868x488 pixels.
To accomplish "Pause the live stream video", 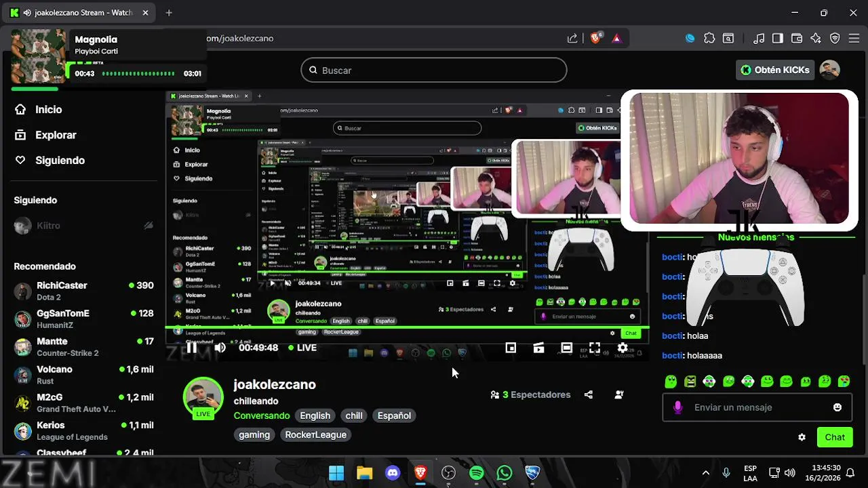I will [x=192, y=348].
